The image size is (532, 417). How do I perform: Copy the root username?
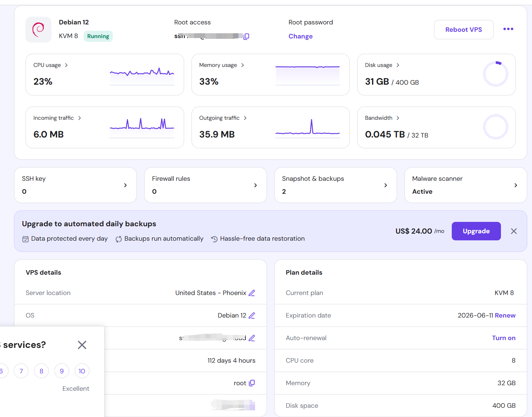(x=252, y=383)
